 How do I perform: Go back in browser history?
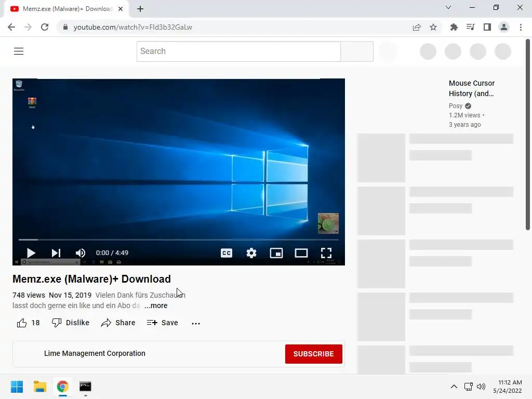coord(11,27)
